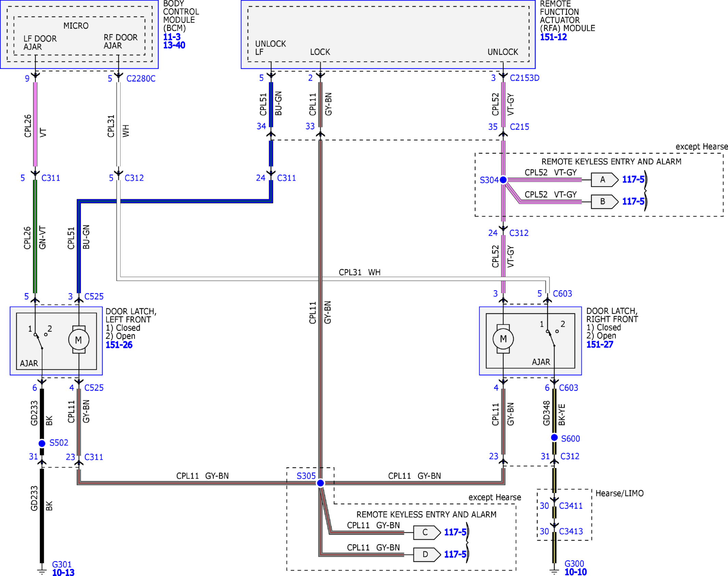This screenshot has height=576, width=728.
Task: Click the Hearse/LIMO label
Action: [x=619, y=493]
